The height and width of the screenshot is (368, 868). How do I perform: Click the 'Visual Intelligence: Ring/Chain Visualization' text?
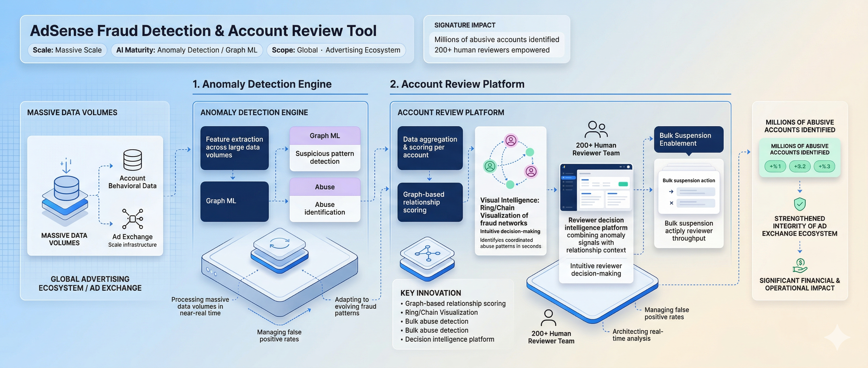[509, 211]
